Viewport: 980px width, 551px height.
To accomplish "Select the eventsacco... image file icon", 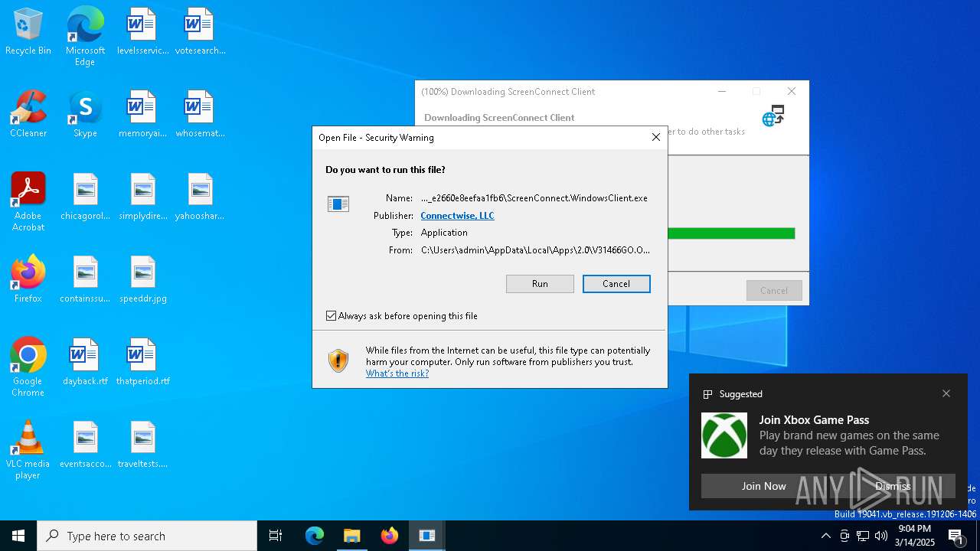I will (x=85, y=445).
